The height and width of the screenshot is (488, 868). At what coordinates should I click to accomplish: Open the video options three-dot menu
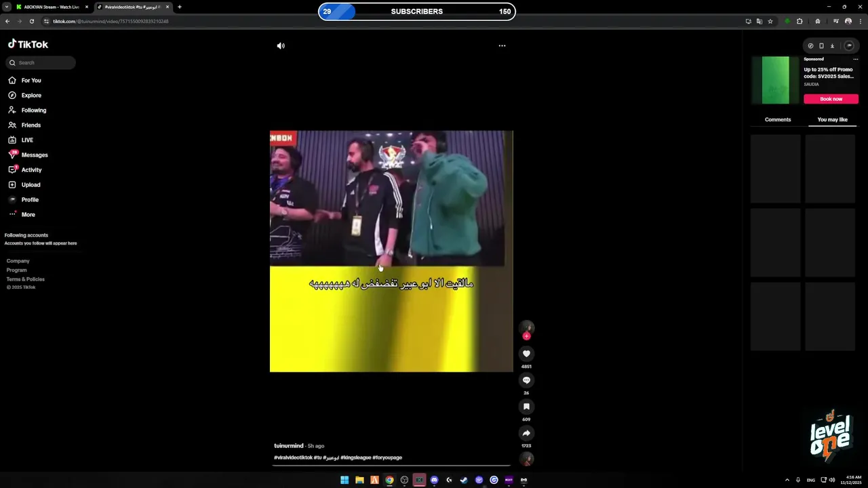pos(502,45)
